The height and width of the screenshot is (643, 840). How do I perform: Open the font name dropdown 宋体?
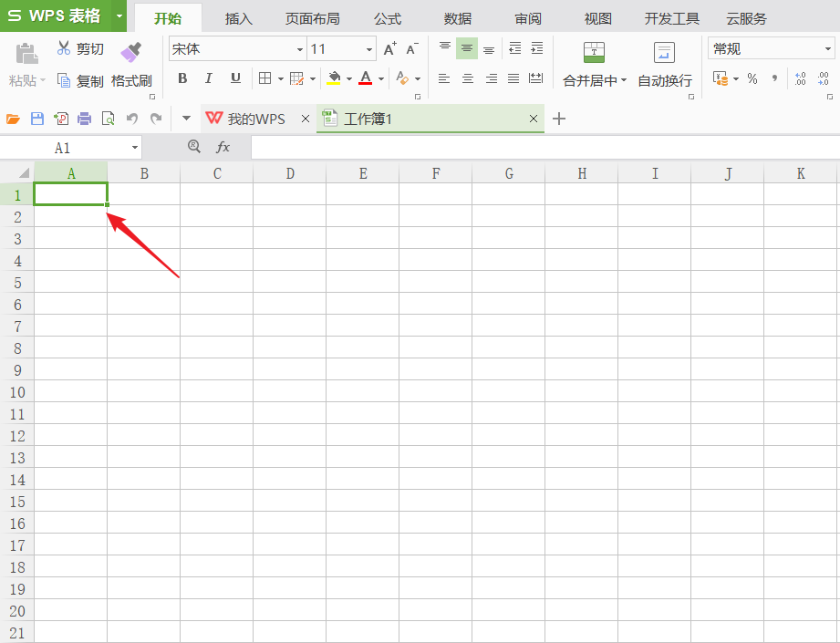pyautogui.click(x=299, y=49)
